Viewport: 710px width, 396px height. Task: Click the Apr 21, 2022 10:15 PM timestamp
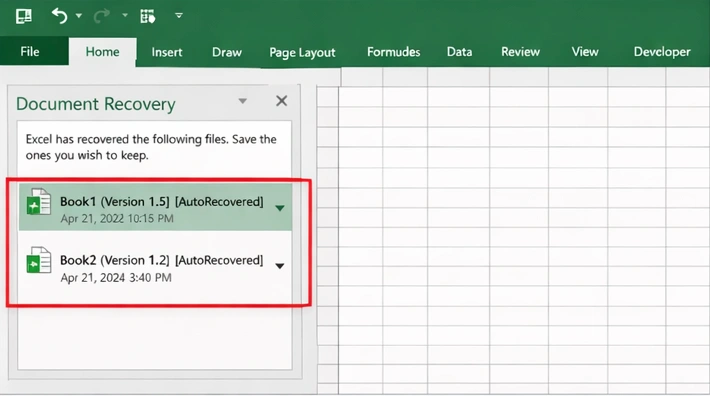coord(117,219)
